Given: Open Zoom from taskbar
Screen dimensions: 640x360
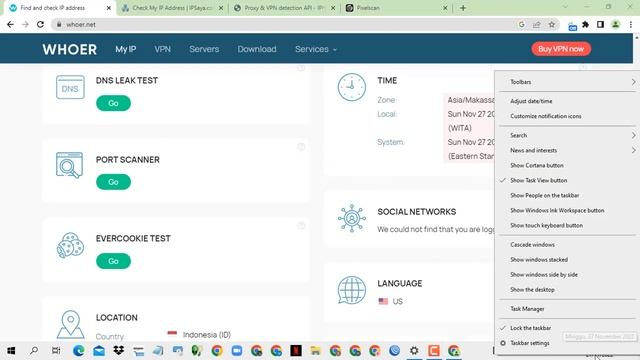Looking at the screenshot, I should tap(237, 351).
